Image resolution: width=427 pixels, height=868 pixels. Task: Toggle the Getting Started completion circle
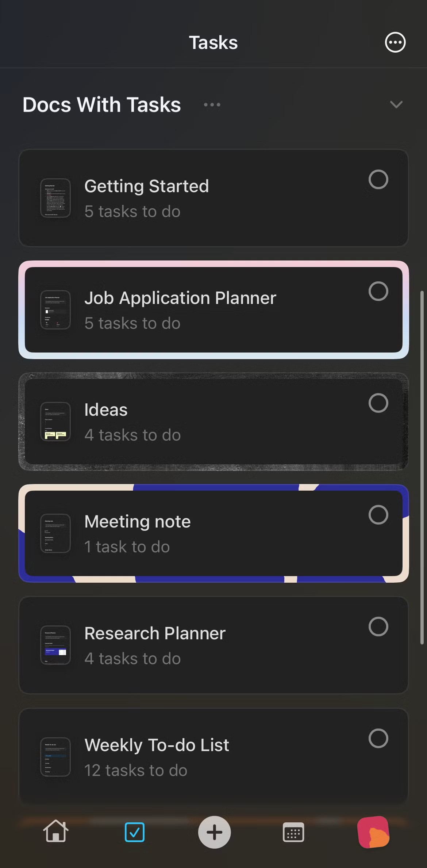coord(378,179)
